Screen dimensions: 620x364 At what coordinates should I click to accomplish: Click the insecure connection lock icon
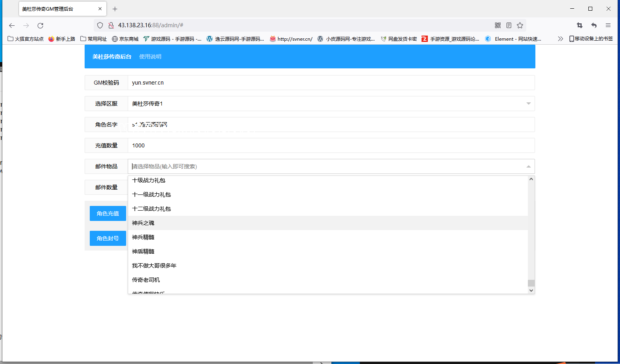[x=111, y=25]
